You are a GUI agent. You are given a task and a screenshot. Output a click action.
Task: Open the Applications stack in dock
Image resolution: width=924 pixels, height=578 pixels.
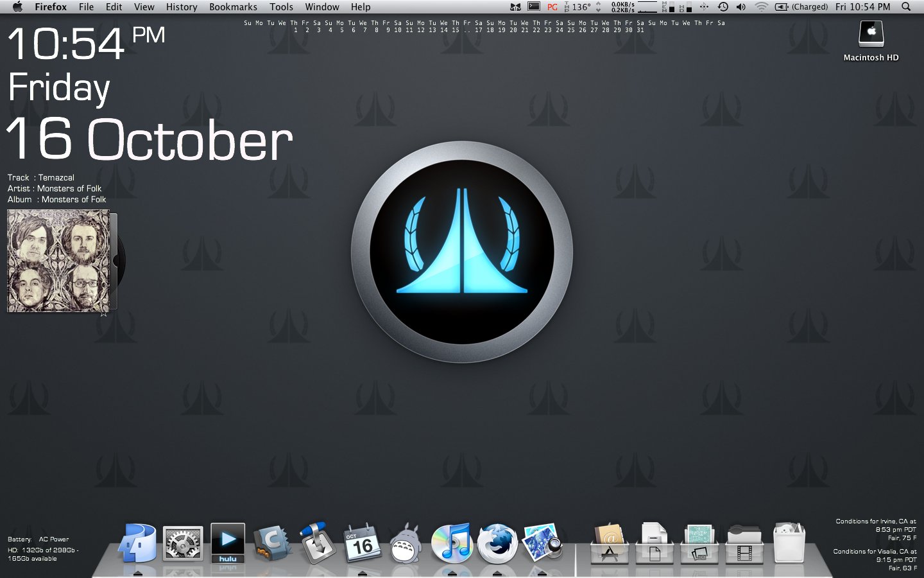click(x=610, y=543)
